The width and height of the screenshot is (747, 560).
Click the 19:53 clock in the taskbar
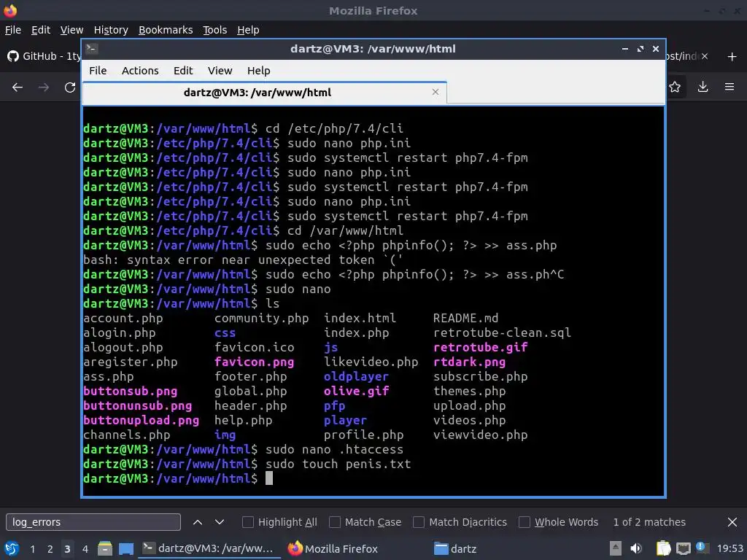pyautogui.click(x=730, y=548)
